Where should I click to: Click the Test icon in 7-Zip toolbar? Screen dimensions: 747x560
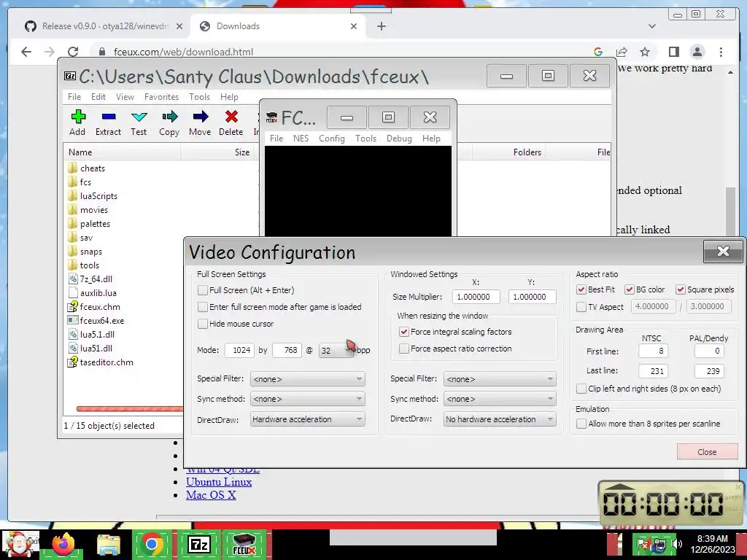(139, 117)
